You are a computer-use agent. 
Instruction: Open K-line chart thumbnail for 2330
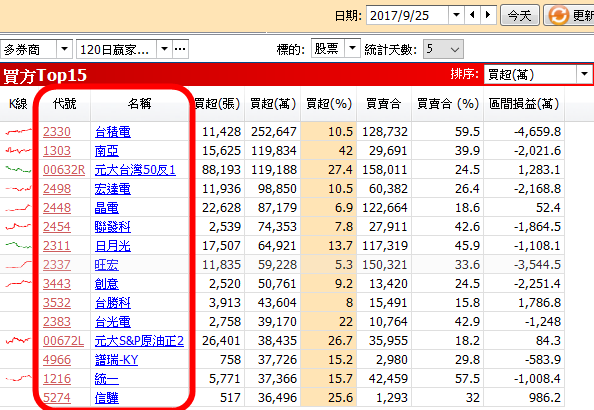(x=19, y=131)
